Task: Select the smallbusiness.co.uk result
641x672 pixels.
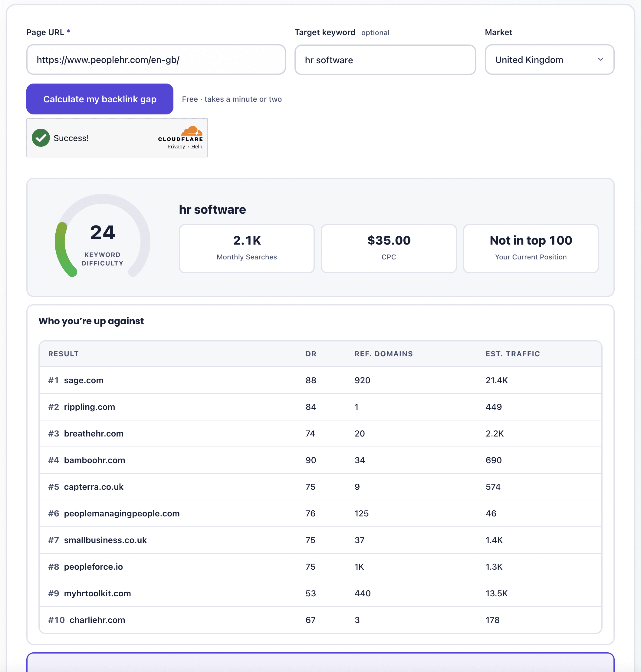Action: (x=320, y=540)
